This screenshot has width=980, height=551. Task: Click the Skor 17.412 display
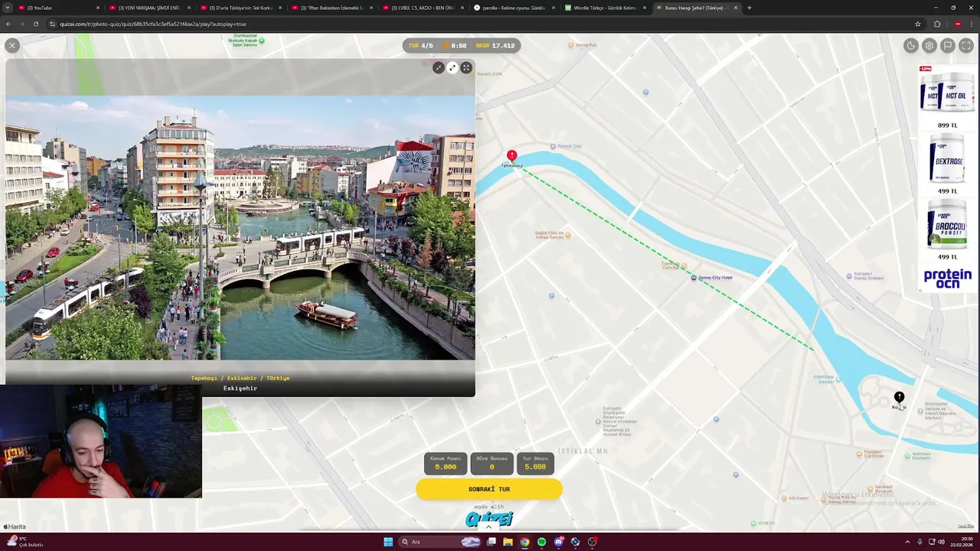click(x=495, y=46)
